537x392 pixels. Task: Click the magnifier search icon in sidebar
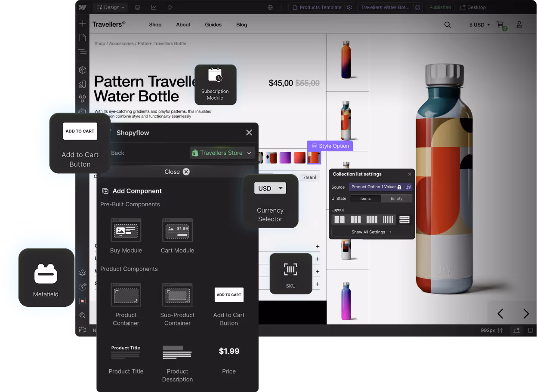click(83, 315)
